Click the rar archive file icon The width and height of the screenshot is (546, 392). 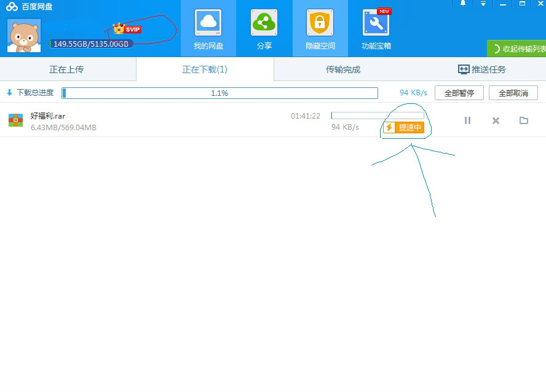[15, 120]
